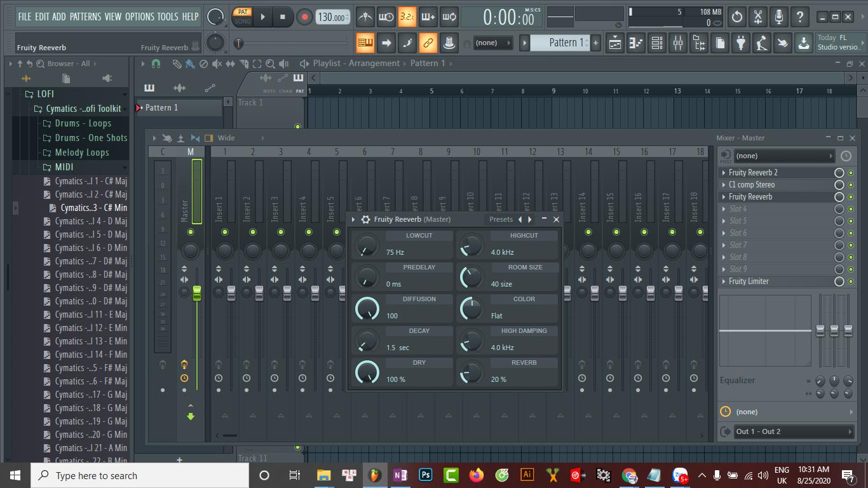This screenshot has width=868, height=488.
Task: Expand the C1 comp Stereo slot menu
Action: click(724, 185)
